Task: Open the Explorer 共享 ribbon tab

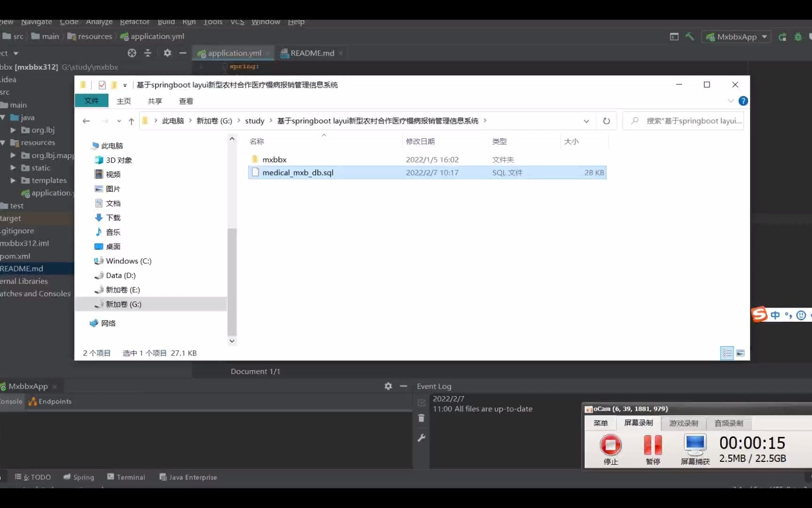Action: tap(155, 101)
